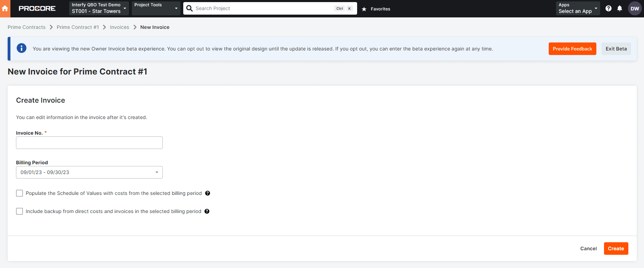Click the search magnifier icon
Viewport: 644px width, 268px height.
(x=190, y=8)
